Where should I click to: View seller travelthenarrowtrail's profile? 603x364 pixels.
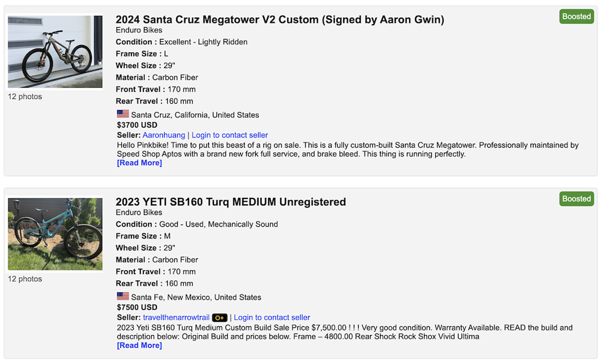(x=176, y=317)
